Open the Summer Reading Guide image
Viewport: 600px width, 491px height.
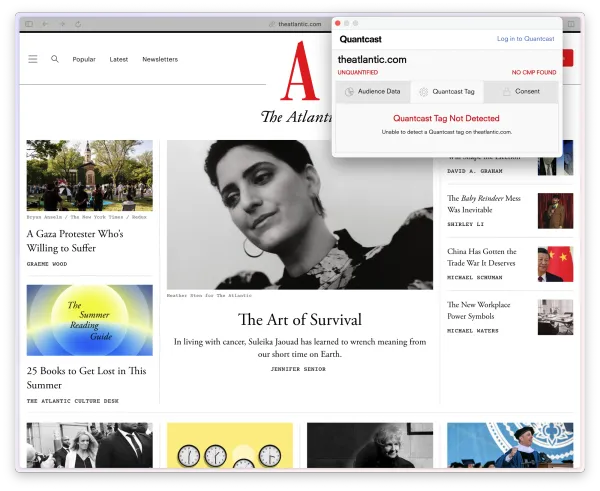[x=90, y=320]
